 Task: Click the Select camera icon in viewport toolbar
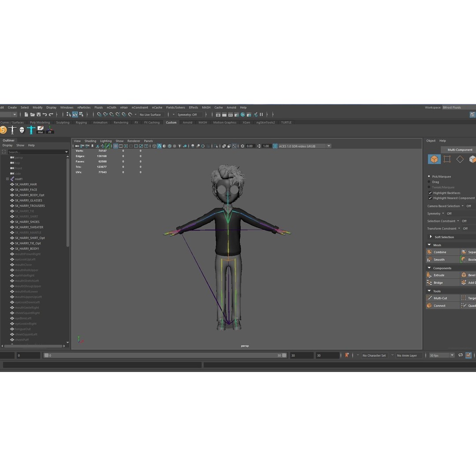point(77,146)
